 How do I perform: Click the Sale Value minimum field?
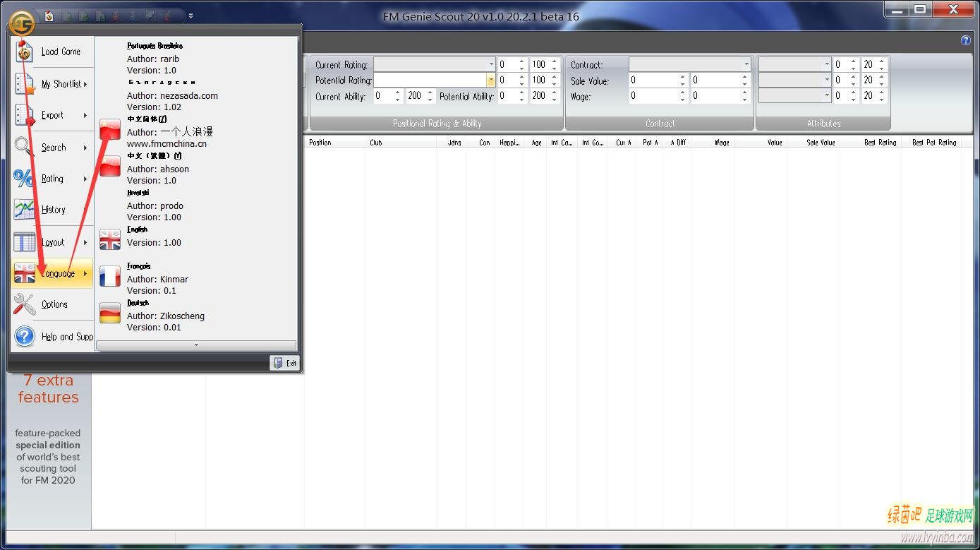[653, 80]
